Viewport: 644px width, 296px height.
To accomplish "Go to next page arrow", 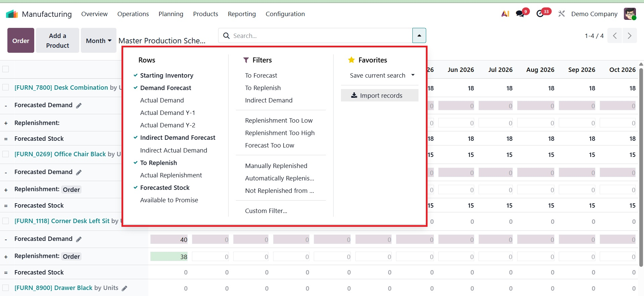I will click(x=630, y=36).
